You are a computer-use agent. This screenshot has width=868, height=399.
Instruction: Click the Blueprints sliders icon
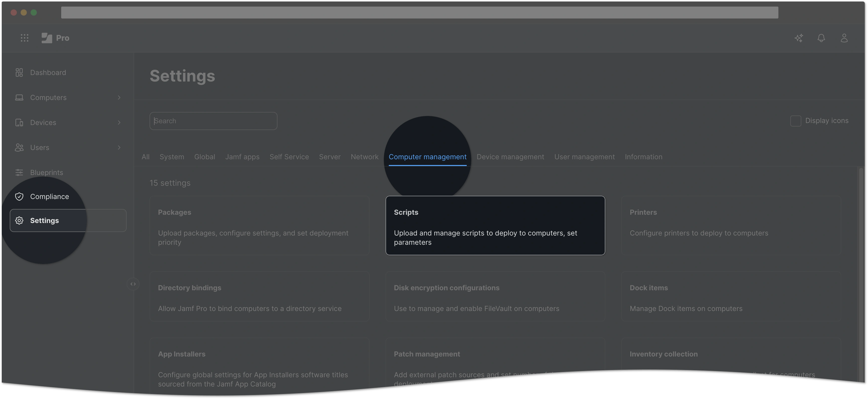19,172
